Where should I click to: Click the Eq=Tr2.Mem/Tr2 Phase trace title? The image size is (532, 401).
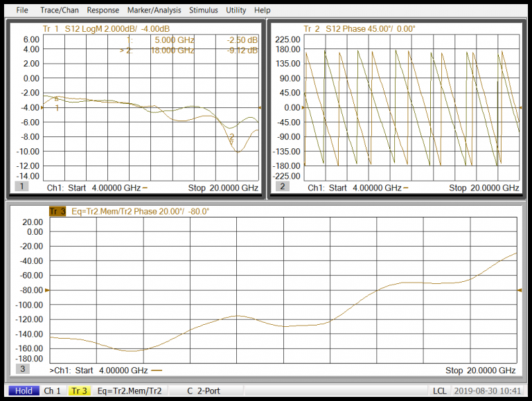[140, 211]
